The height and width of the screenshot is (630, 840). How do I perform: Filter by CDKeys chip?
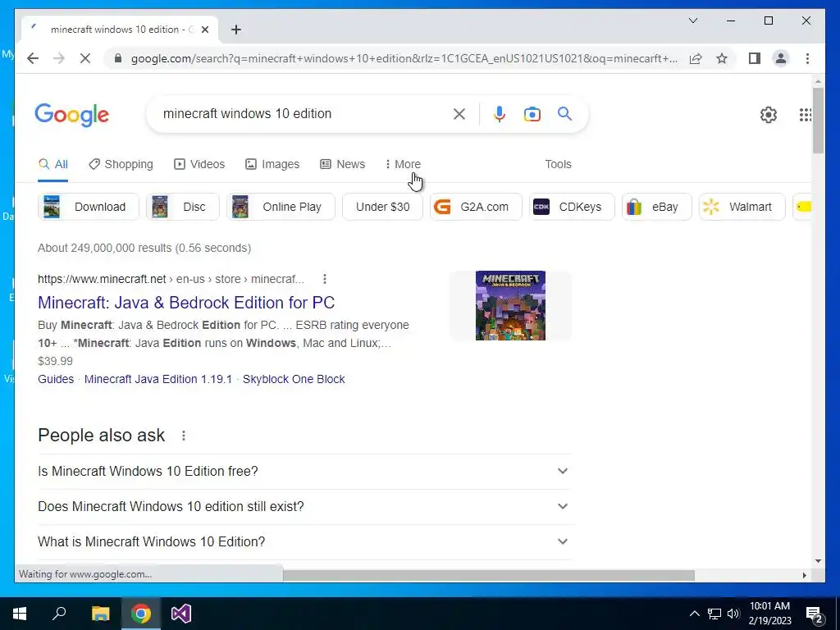(572, 207)
